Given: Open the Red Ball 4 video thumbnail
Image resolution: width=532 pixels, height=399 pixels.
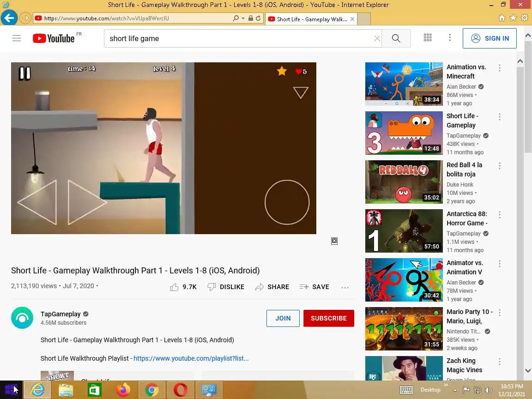Looking at the screenshot, I should tap(404, 182).
